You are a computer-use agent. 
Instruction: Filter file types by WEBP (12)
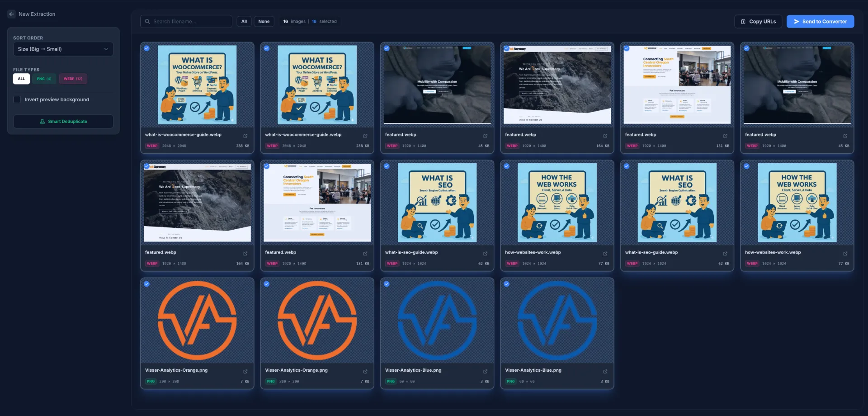click(73, 79)
